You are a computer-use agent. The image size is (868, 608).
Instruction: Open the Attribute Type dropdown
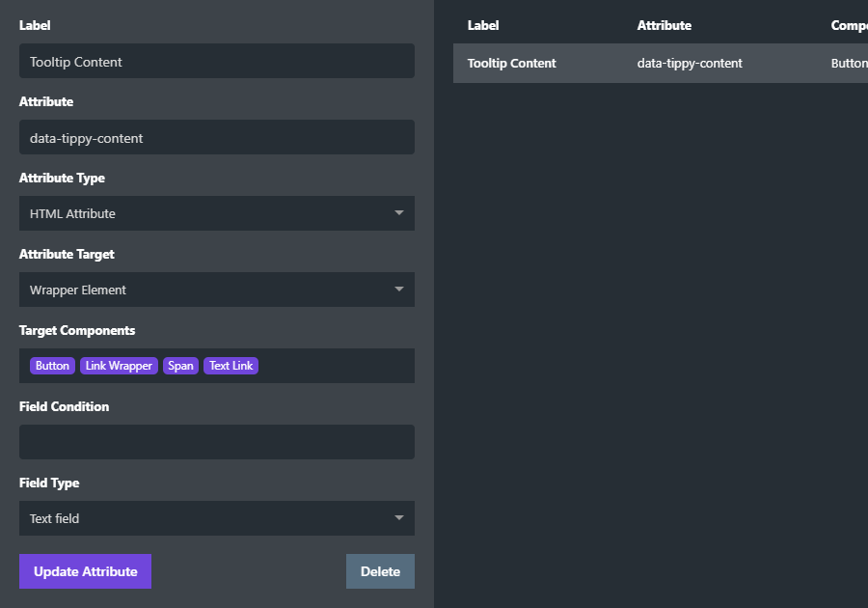click(x=216, y=213)
